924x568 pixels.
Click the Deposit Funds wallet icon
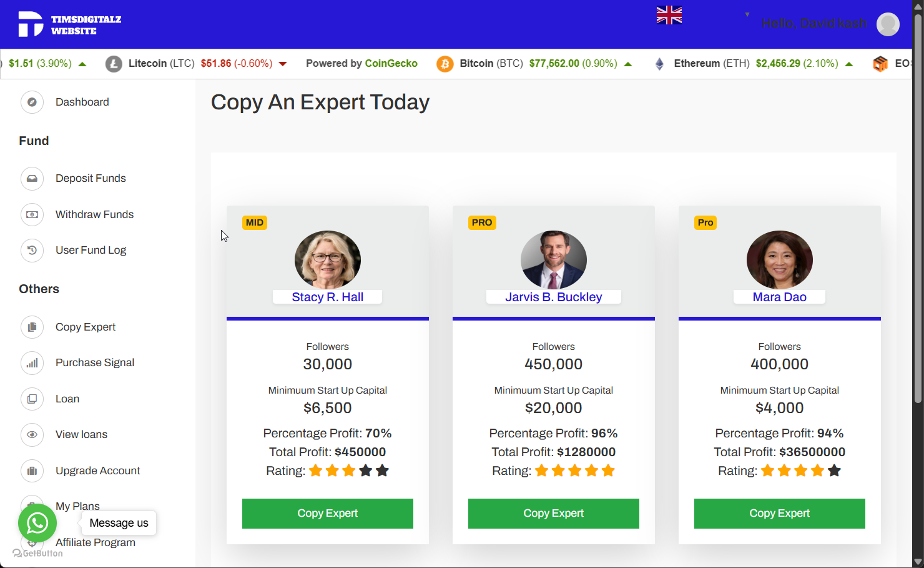point(32,179)
